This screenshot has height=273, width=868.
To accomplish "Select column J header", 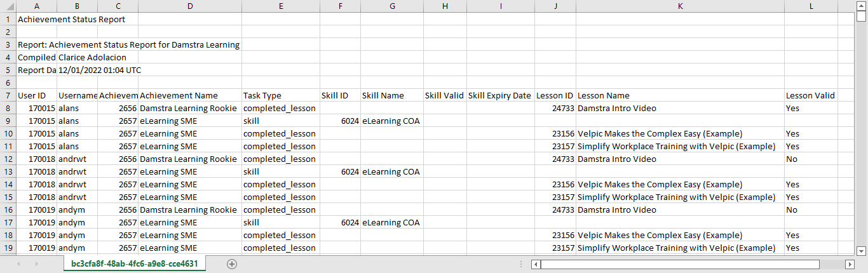I will 555,6.
